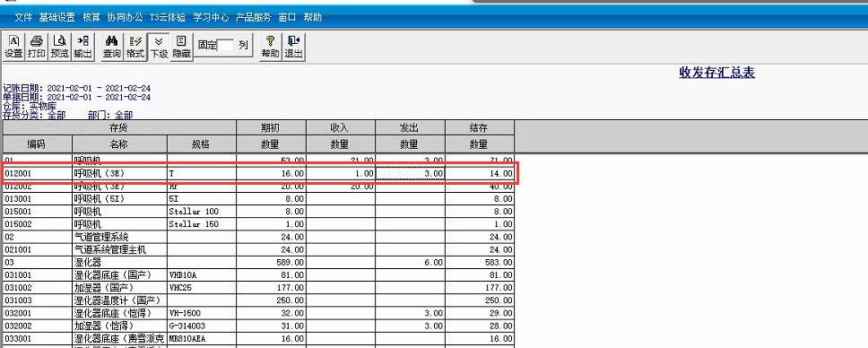Open the T3云体验 menu
Image resolution: width=868 pixels, height=348 pixels.
pos(168,17)
